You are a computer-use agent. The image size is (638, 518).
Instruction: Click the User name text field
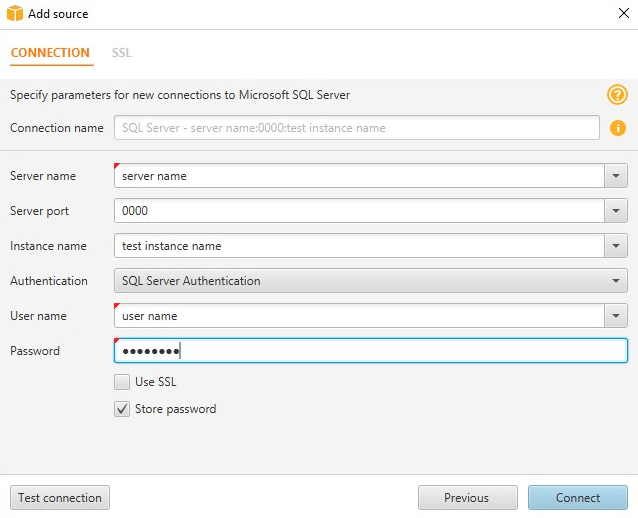(x=359, y=316)
